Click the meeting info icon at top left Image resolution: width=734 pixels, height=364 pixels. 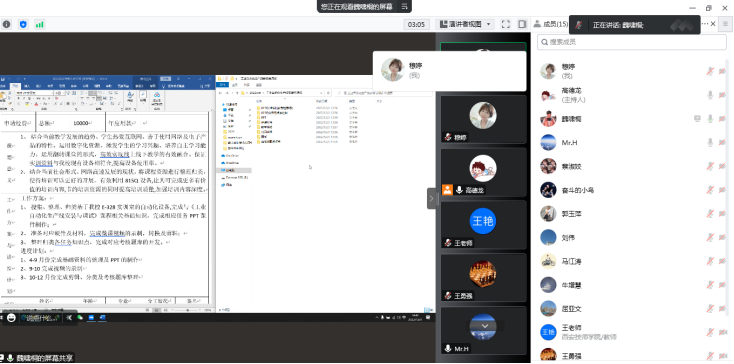tap(7, 24)
